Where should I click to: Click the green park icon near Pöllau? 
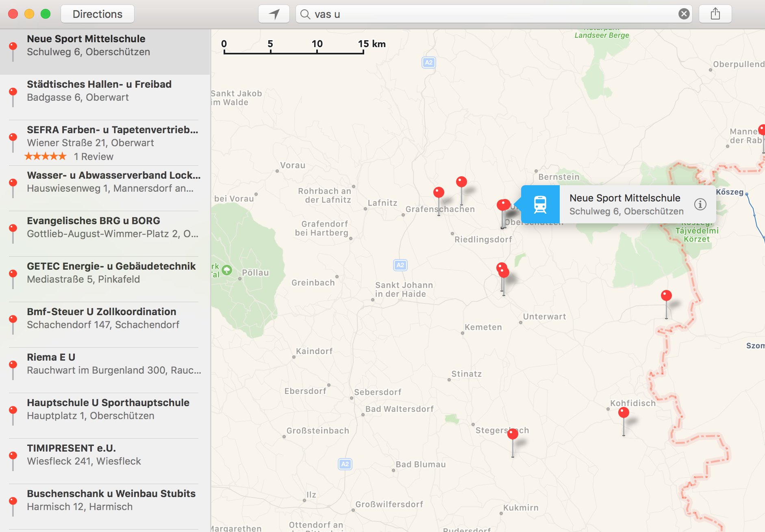coord(227,270)
